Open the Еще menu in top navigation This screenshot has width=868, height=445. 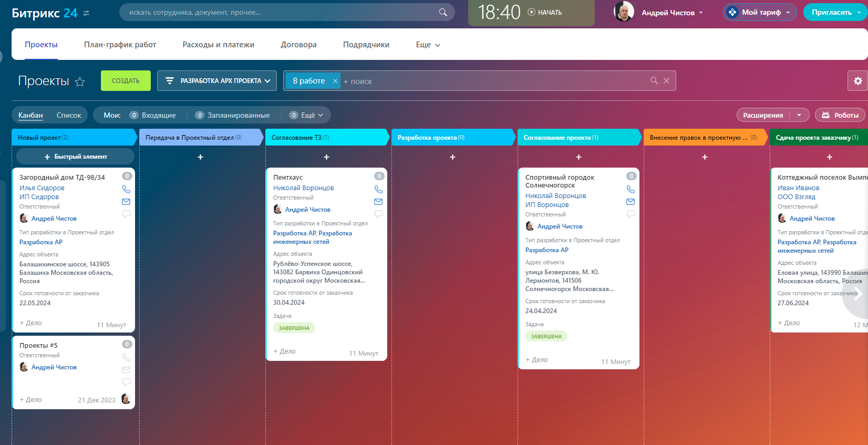click(428, 45)
